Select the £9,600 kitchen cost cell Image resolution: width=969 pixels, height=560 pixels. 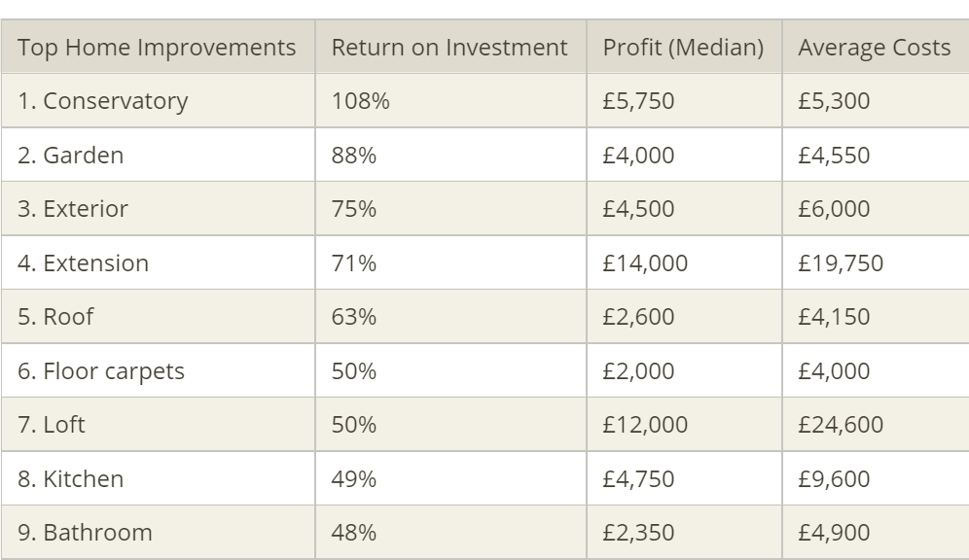pos(834,479)
